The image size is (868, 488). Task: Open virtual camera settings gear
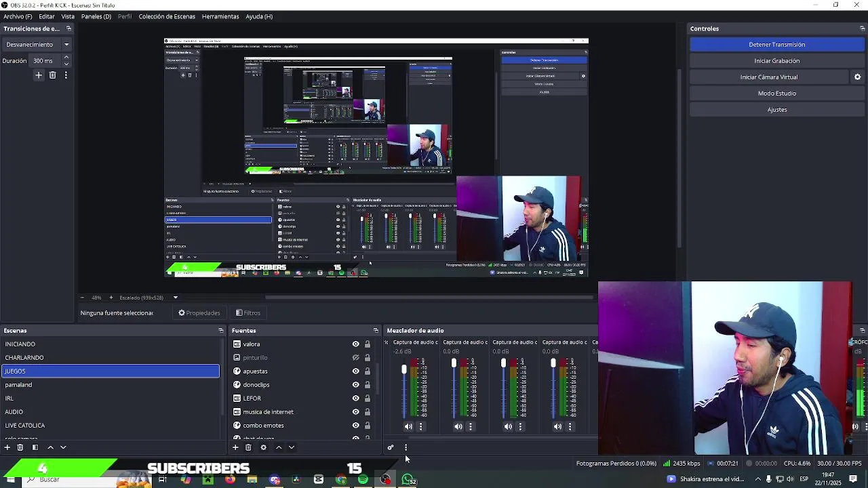tap(857, 77)
